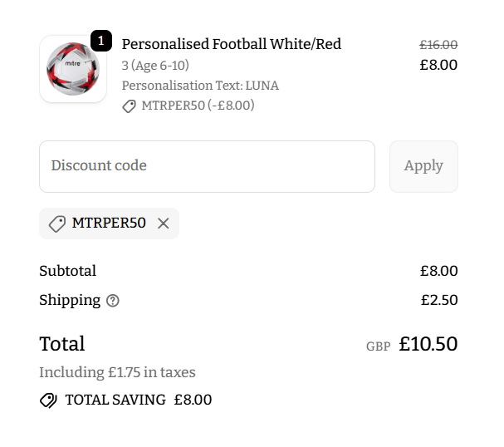The height and width of the screenshot is (447, 504).
Task: Click the MTRPER50 chip label
Action: 109,223
